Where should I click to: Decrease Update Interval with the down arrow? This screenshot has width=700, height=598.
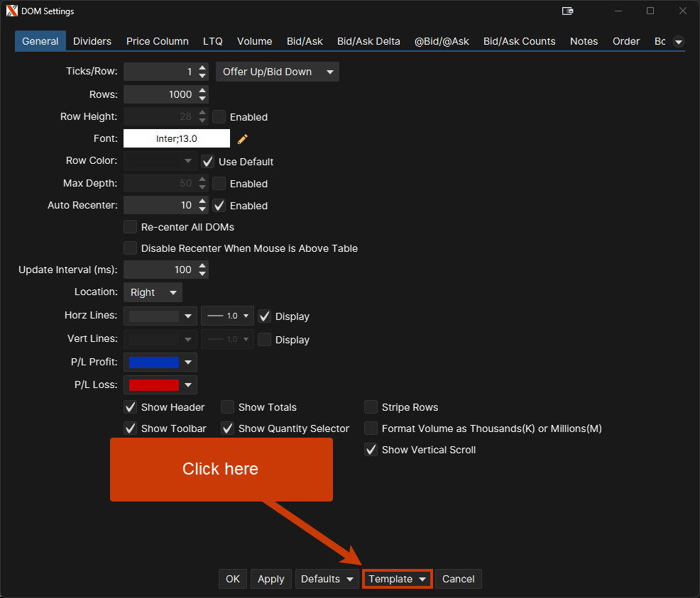click(x=203, y=273)
